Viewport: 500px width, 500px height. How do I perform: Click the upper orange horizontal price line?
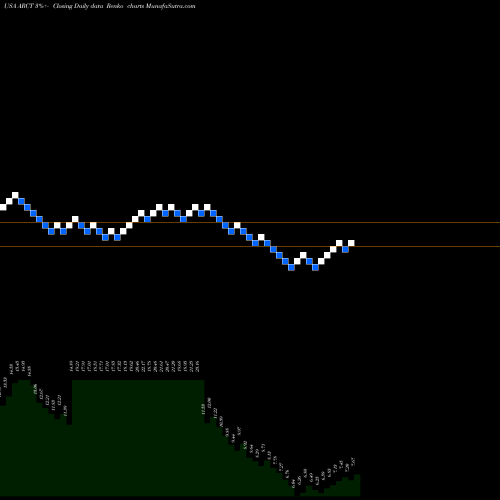[x=250, y=222]
